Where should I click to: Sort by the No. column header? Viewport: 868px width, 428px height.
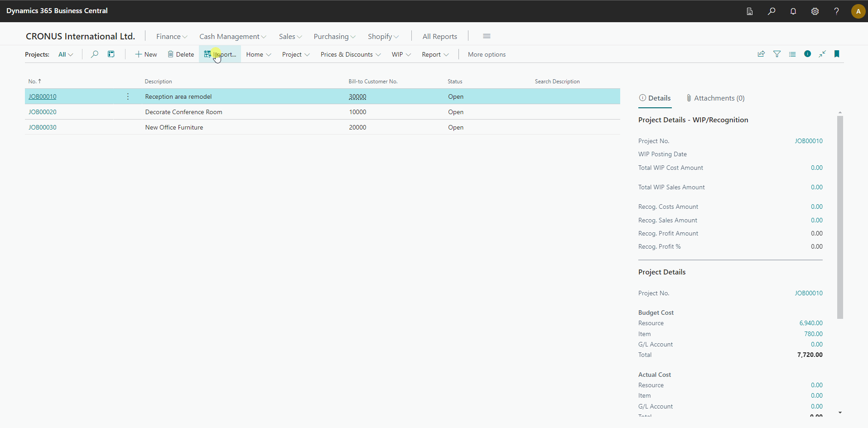click(35, 82)
